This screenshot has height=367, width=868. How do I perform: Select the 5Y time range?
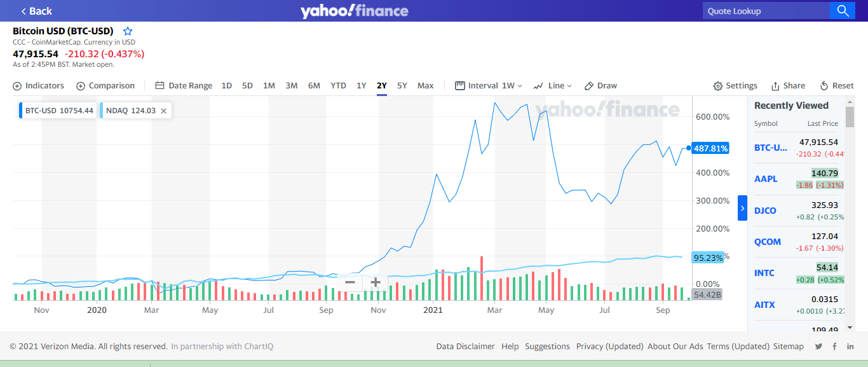point(402,86)
